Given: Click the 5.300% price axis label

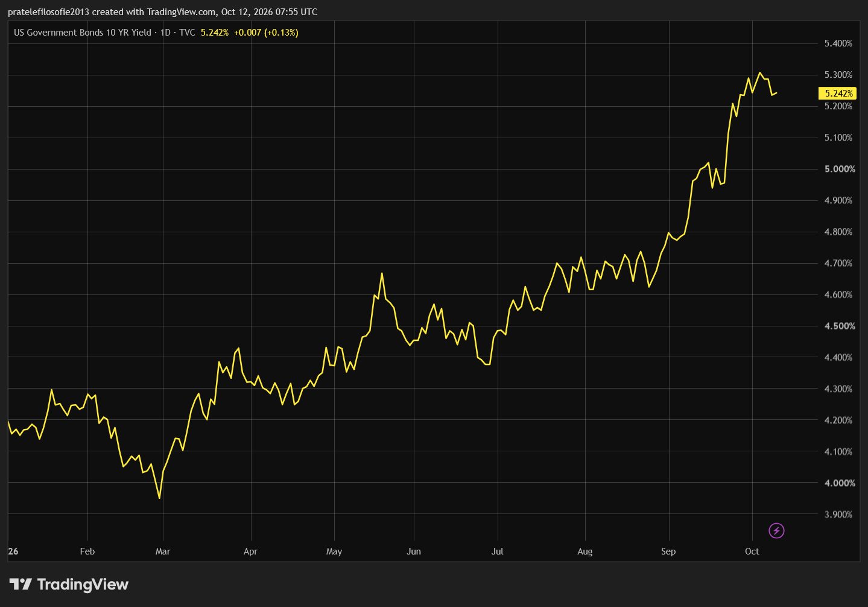Looking at the screenshot, I should [x=838, y=75].
